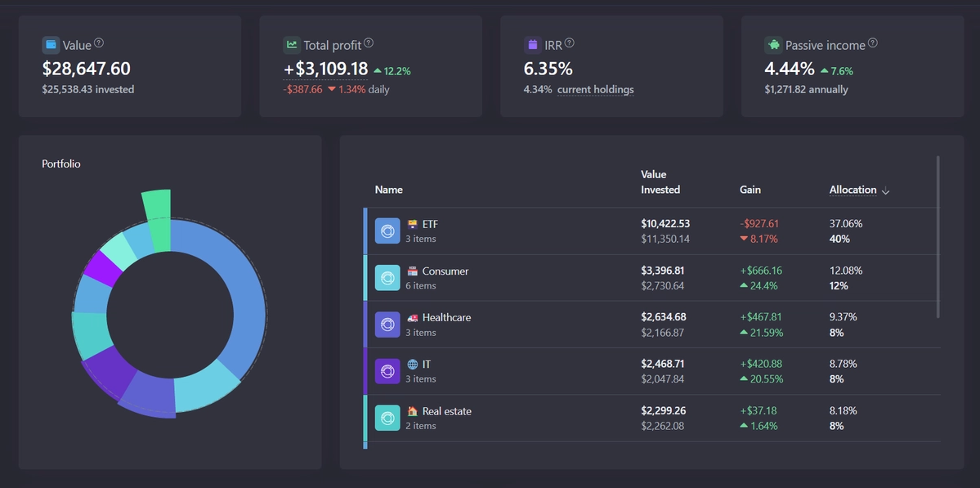Open the Healthcare category icon
The image size is (980, 488).
387,325
